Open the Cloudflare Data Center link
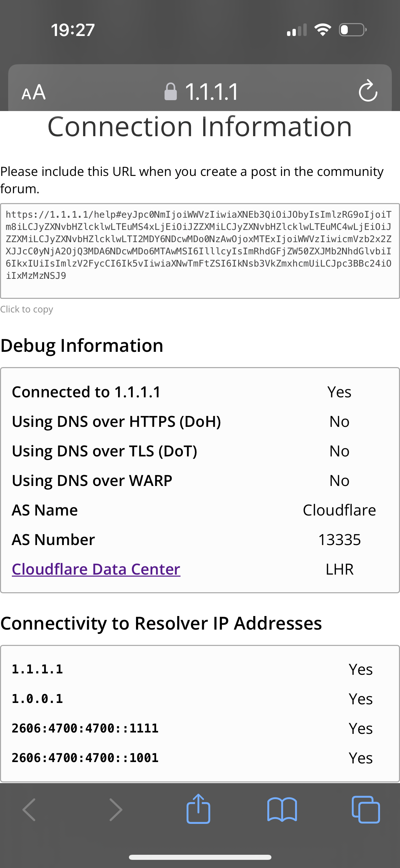This screenshot has width=400, height=868. (x=96, y=569)
